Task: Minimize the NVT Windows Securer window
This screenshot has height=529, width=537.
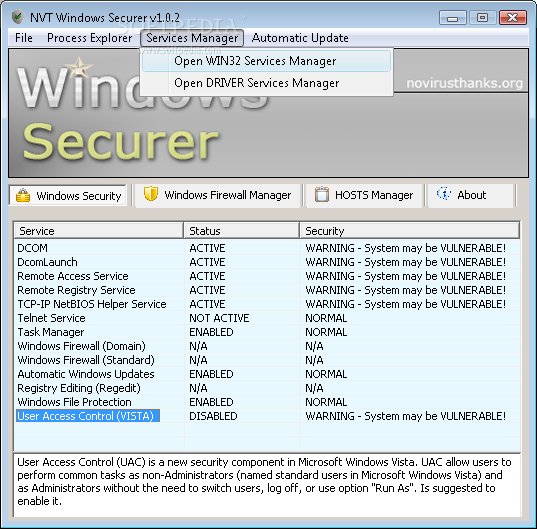Action: pos(452,17)
